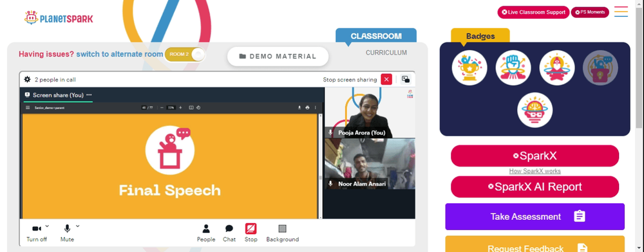Turn off the camera
This screenshot has width=644, height=252.
point(37,233)
